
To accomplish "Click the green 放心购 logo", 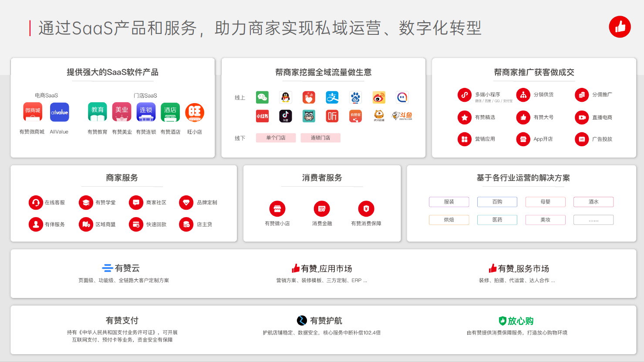I will pos(516,321).
